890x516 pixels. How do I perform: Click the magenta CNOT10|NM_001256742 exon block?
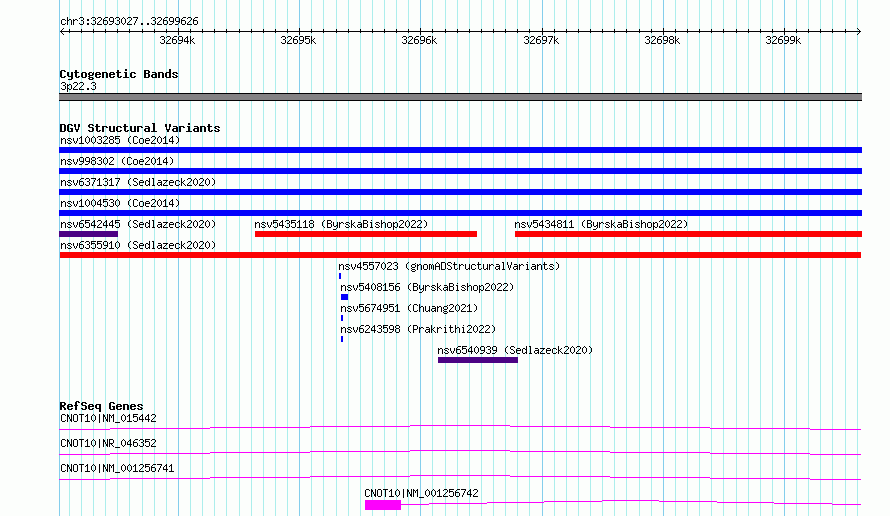click(x=383, y=505)
